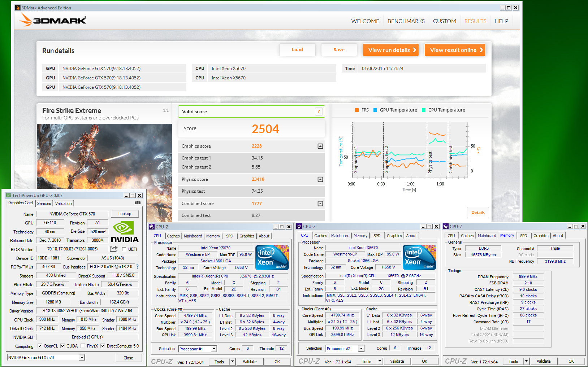Viewport: 588px width, 367px height.
Task: Click the GPU Temperature blue legend swatch
Action: pos(375,110)
